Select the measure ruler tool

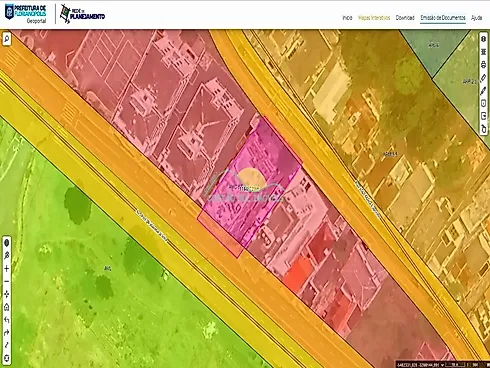click(484, 77)
